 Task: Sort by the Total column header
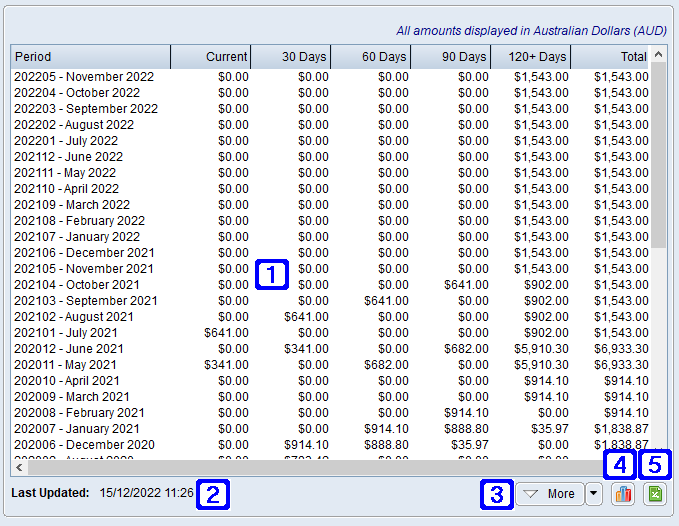coord(610,57)
